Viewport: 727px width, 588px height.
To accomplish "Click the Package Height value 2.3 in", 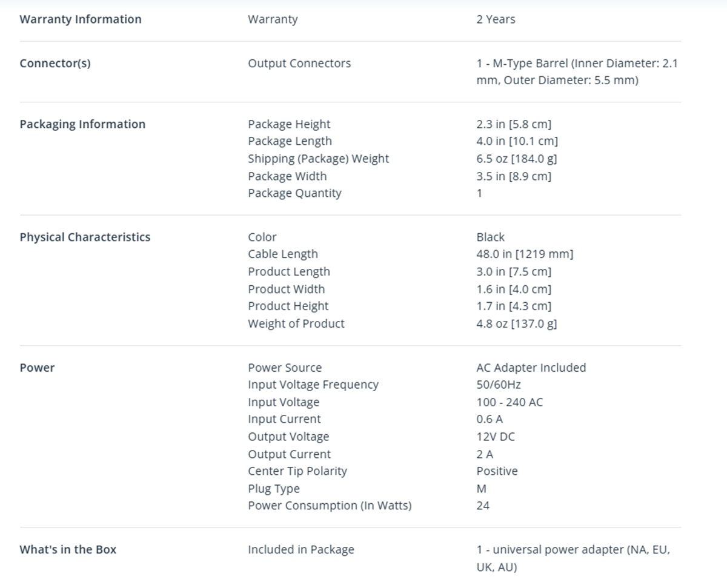I will [x=514, y=124].
